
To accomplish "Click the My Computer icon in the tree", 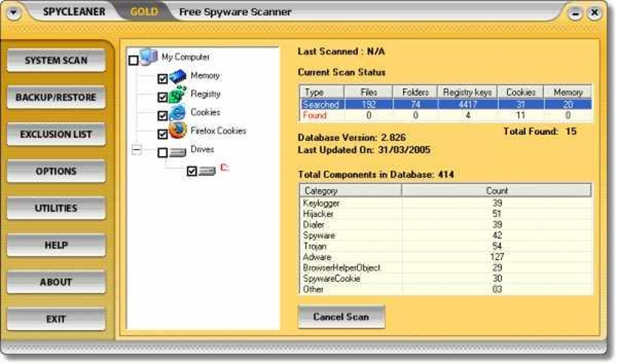I will tap(149, 57).
